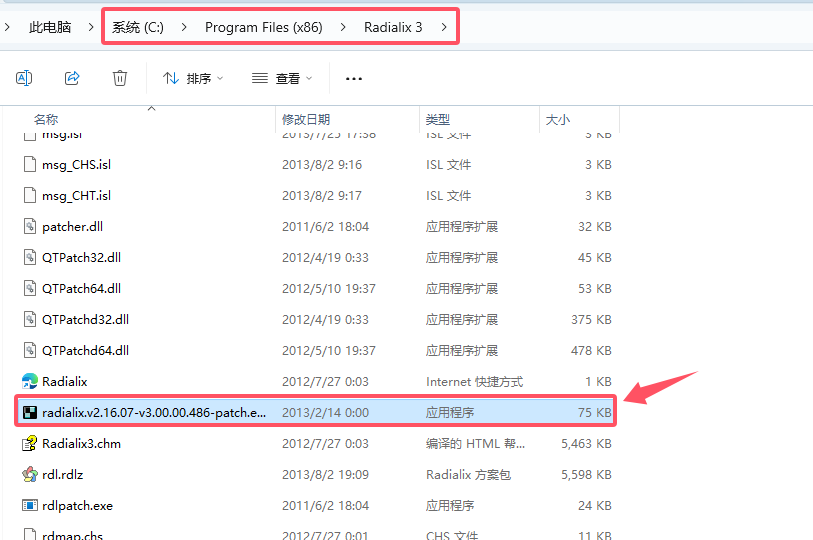Select the Radialix3.chm help file icon
Screen dimensions: 813x540
click(30, 444)
